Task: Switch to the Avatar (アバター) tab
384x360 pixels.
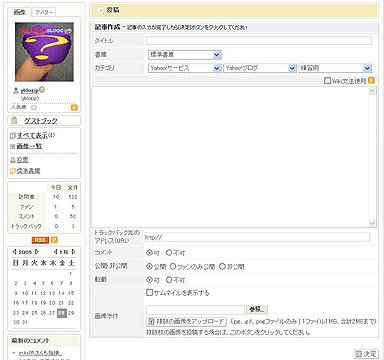Action: coord(44,12)
